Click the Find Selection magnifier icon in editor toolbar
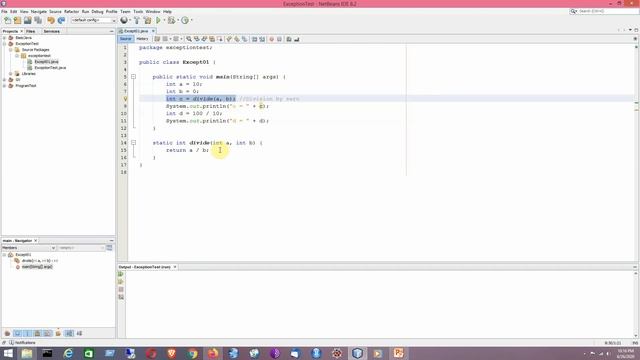The image size is (640, 360). coord(189,39)
